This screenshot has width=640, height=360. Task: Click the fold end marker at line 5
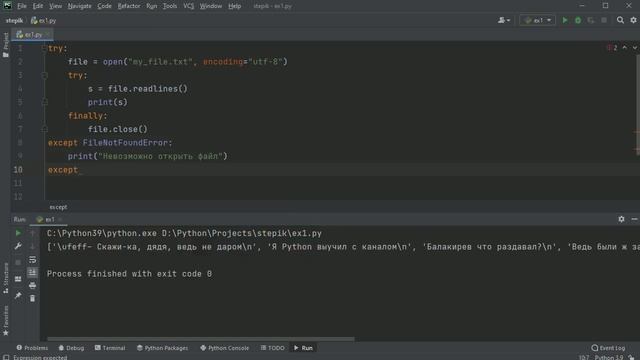pyautogui.click(x=44, y=102)
